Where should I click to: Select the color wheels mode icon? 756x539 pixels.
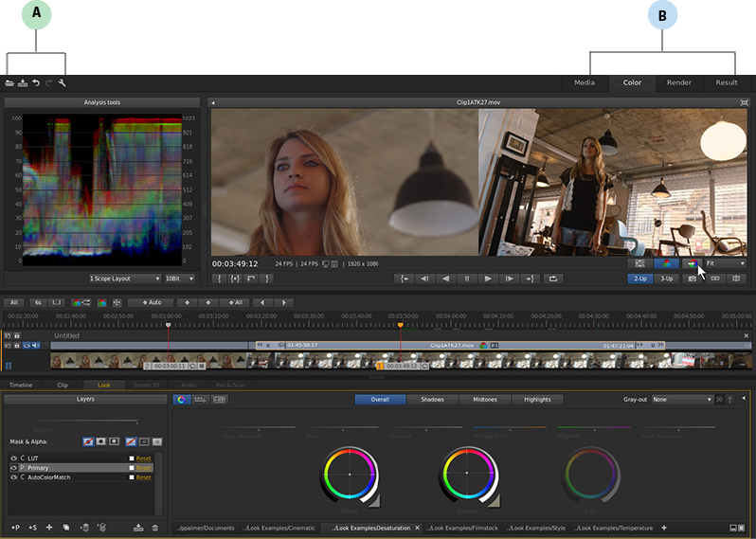[182, 400]
